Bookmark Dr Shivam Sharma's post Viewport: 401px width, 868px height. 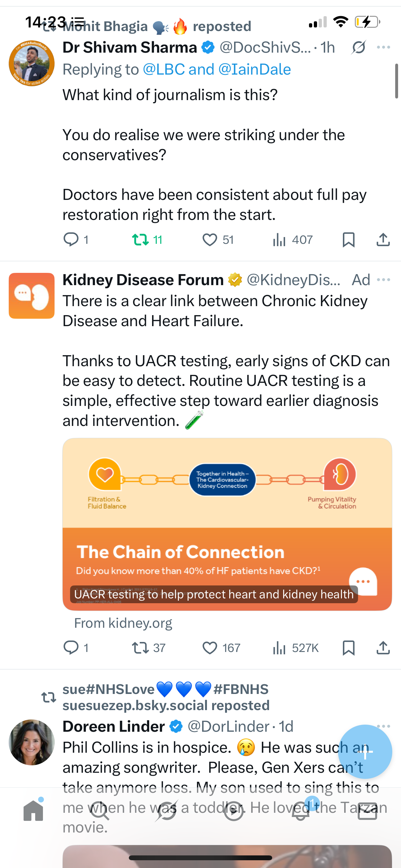click(348, 240)
